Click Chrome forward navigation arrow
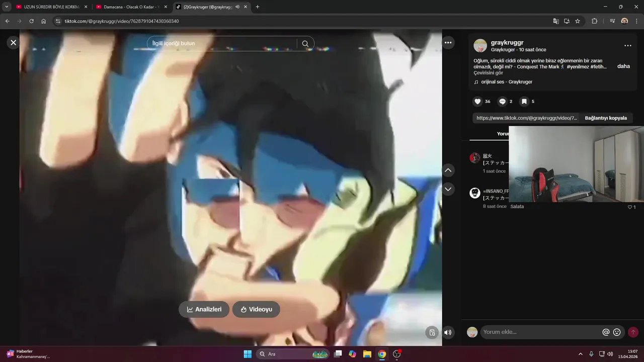This screenshot has height=362, width=644. click(x=19, y=21)
